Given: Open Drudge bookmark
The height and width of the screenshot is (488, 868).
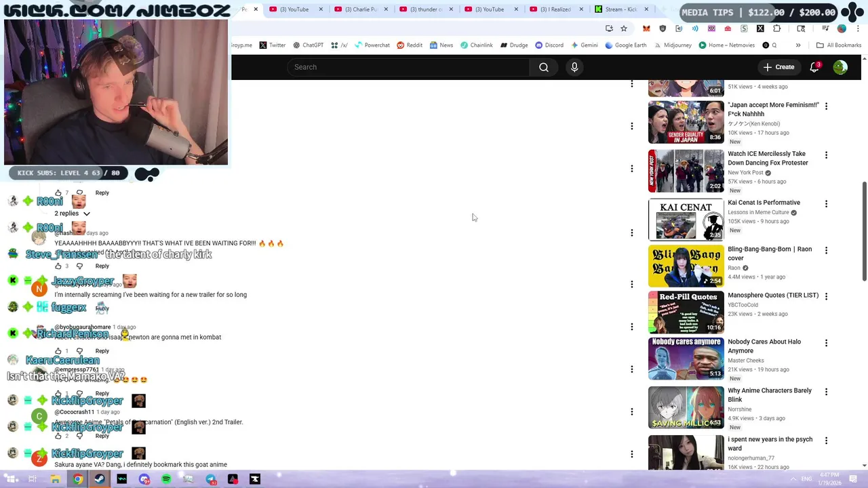Looking at the screenshot, I should [514, 45].
